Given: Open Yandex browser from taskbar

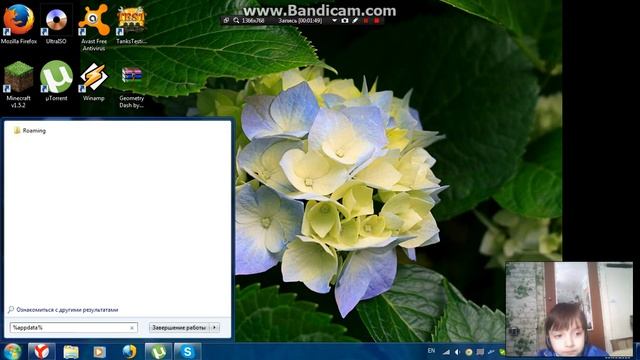Looking at the screenshot, I should (42, 351).
